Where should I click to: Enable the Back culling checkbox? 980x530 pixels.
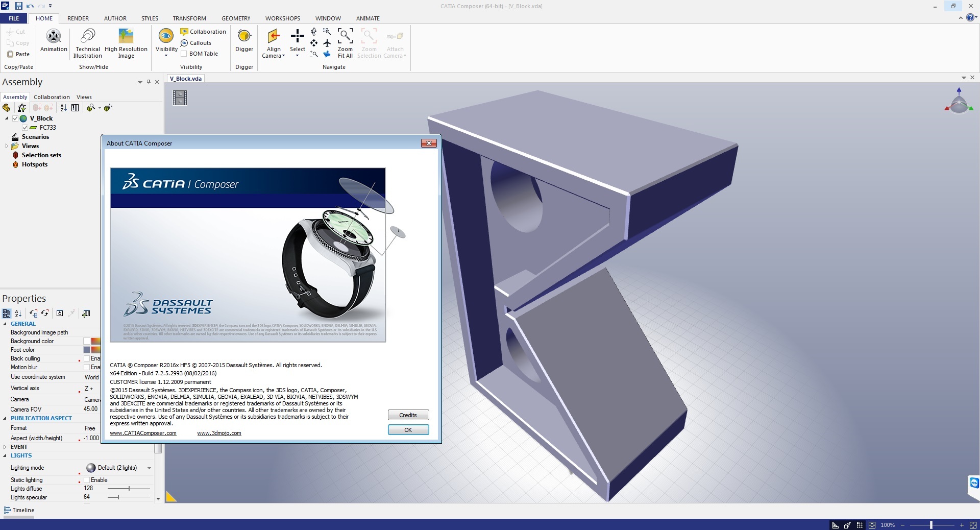pos(87,358)
